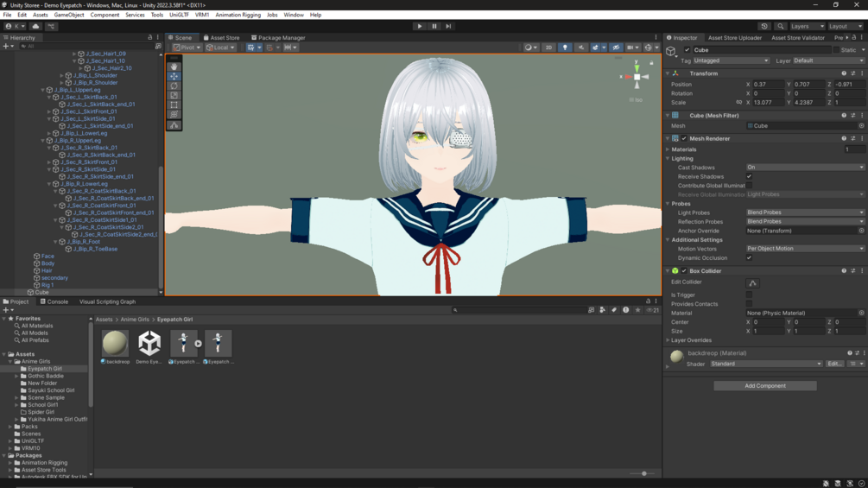Select the backdreop material thumbnail
This screenshot has width=868, height=488.
[x=115, y=343]
